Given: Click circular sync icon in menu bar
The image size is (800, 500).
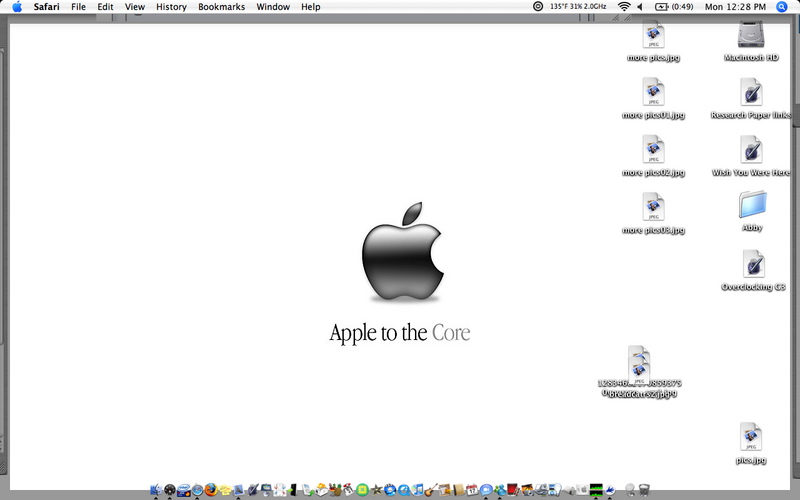Looking at the screenshot, I should [x=538, y=7].
